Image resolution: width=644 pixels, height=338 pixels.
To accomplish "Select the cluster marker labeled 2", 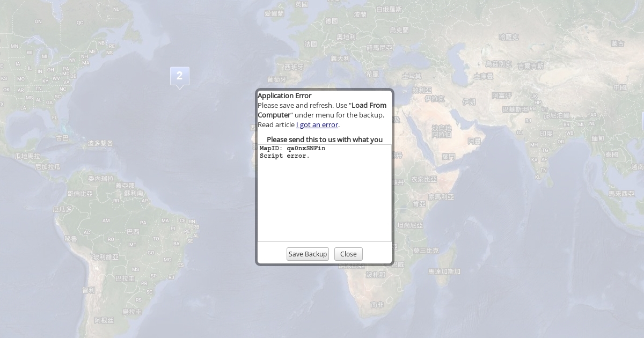I will (180, 77).
